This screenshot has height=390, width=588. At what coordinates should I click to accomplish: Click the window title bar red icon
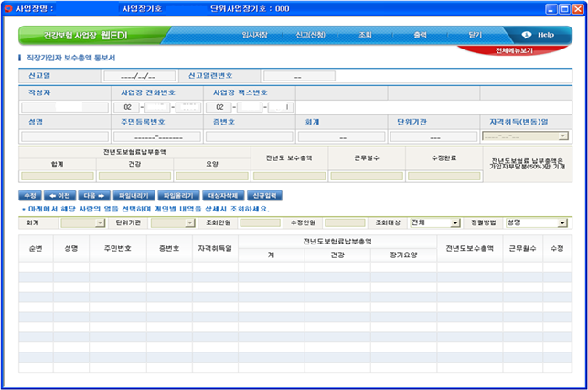click(x=8, y=8)
